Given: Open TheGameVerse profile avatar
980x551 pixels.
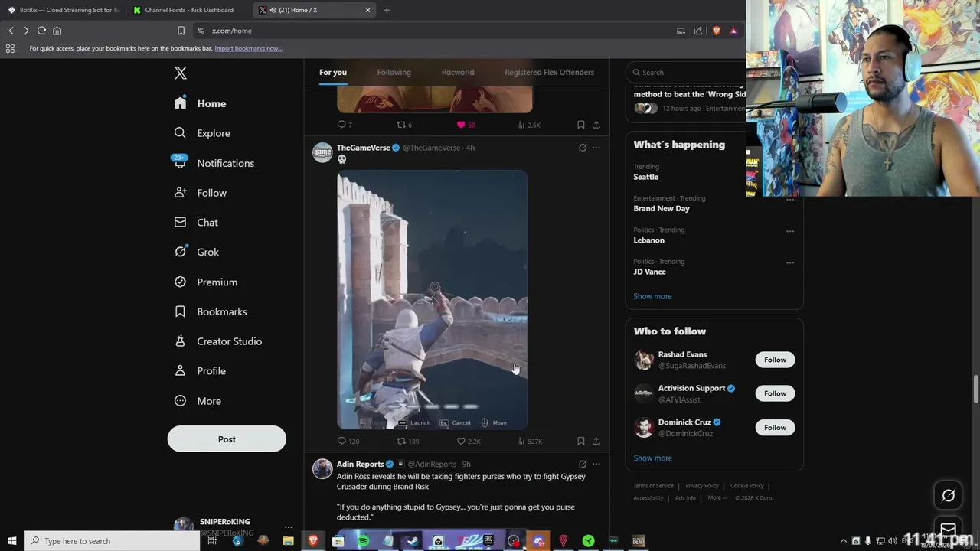Looking at the screenshot, I should pos(322,152).
